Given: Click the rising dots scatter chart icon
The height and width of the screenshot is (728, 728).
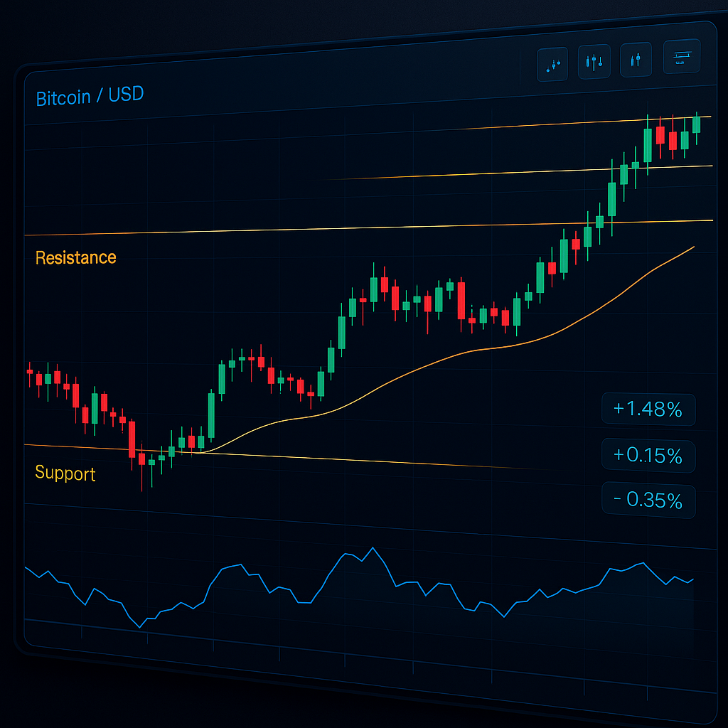Looking at the screenshot, I should (552, 65).
